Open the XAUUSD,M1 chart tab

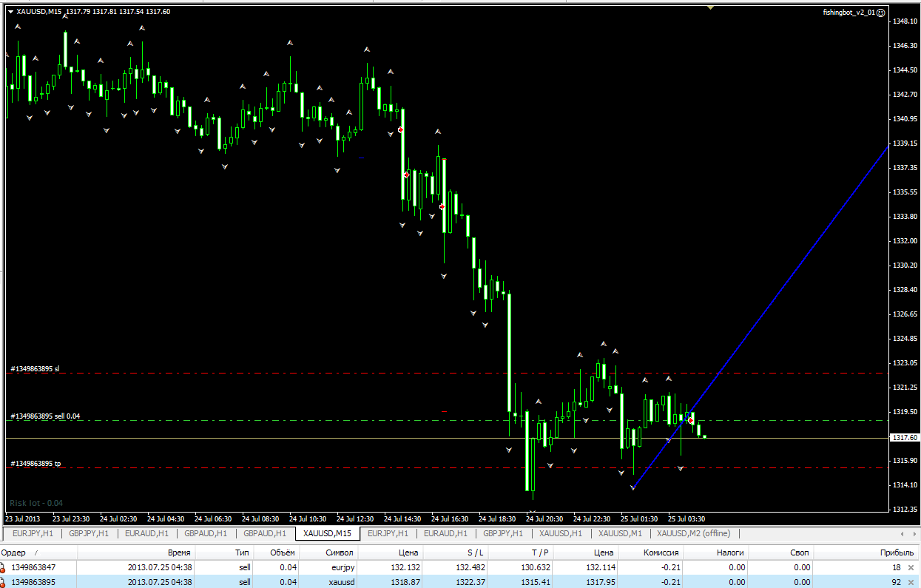tap(620, 533)
